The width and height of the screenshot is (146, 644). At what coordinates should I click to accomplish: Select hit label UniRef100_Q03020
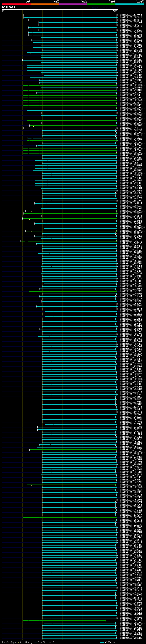pos(131,429)
